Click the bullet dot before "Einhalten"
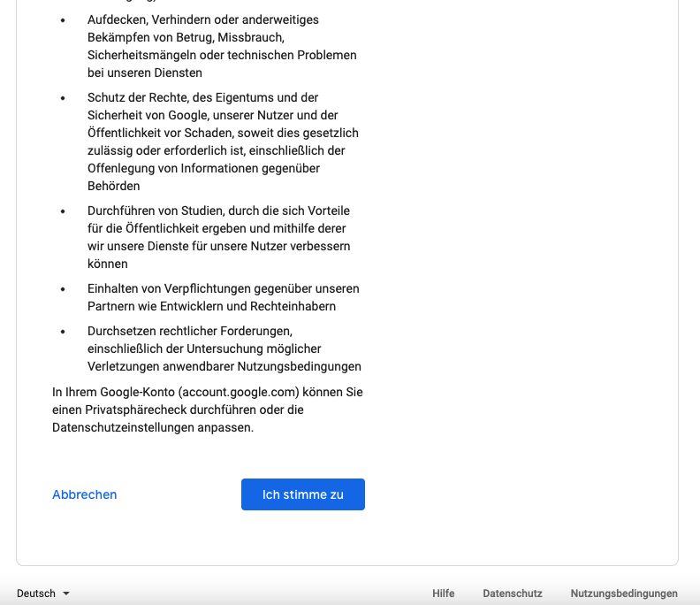 [63, 289]
